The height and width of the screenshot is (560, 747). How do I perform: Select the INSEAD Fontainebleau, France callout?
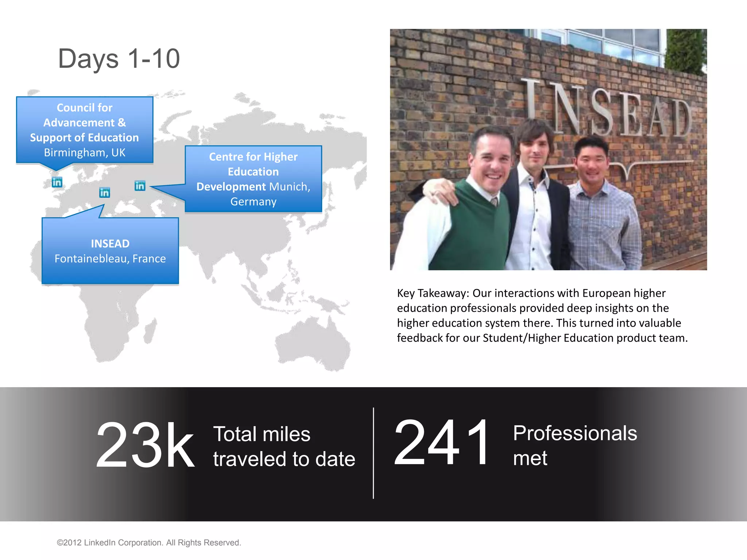pyautogui.click(x=110, y=250)
